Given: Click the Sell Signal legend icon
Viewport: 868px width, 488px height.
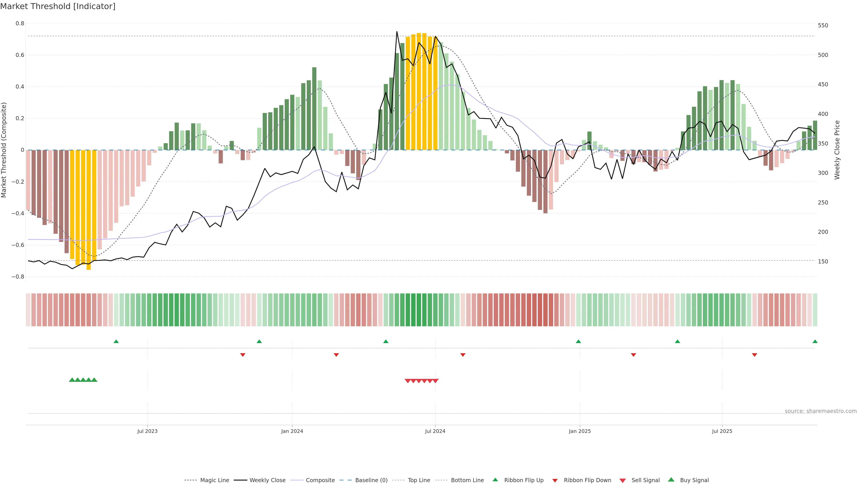Looking at the screenshot, I should tap(622, 481).
